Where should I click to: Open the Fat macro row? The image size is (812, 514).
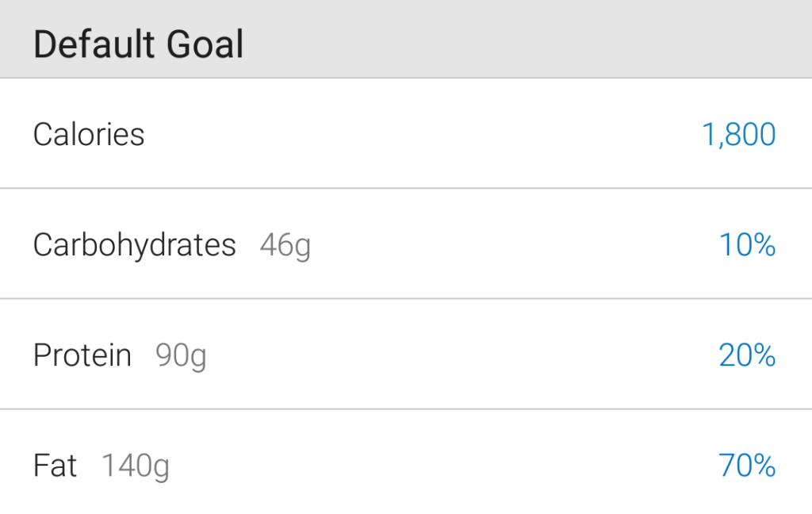(406, 462)
